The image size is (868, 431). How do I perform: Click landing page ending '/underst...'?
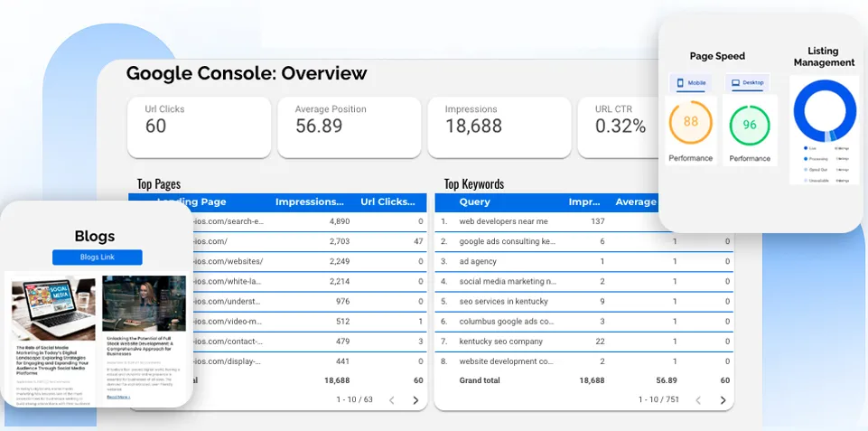tap(227, 302)
